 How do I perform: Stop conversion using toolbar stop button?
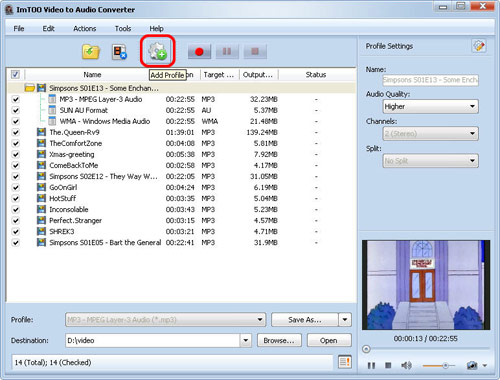[255, 52]
